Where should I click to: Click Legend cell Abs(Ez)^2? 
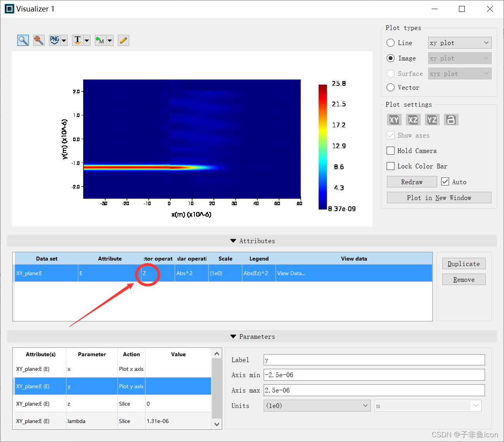(259, 273)
